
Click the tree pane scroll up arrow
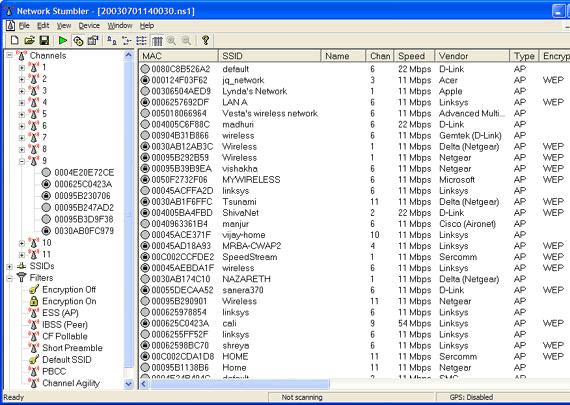click(x=129, y=55)
